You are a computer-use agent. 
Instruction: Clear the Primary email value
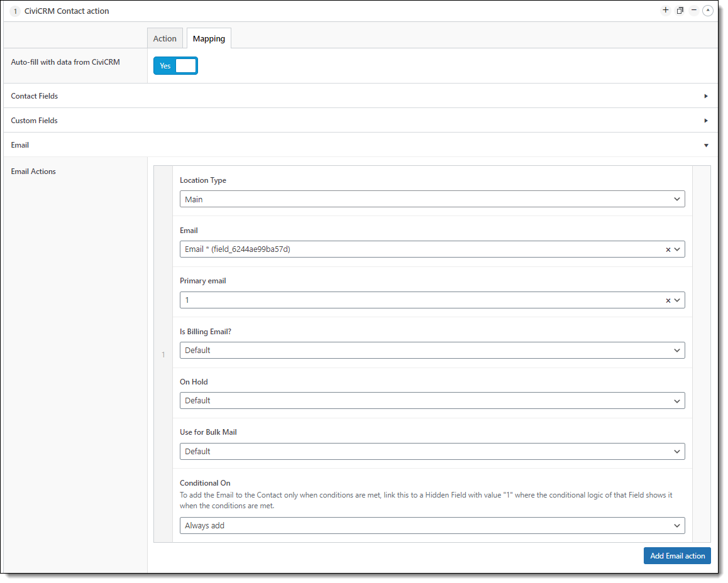668,300
